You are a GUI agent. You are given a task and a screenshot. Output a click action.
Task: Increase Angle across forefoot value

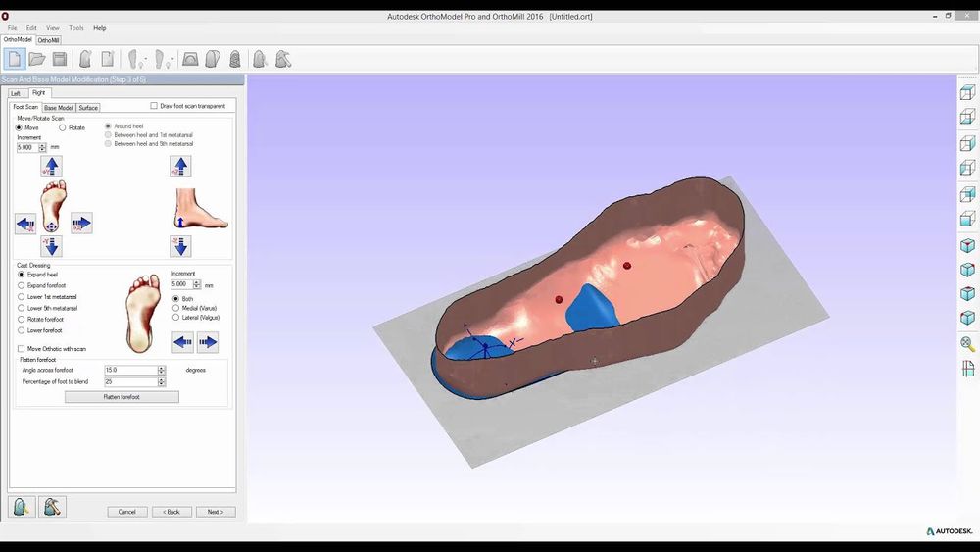pos(162,368)
